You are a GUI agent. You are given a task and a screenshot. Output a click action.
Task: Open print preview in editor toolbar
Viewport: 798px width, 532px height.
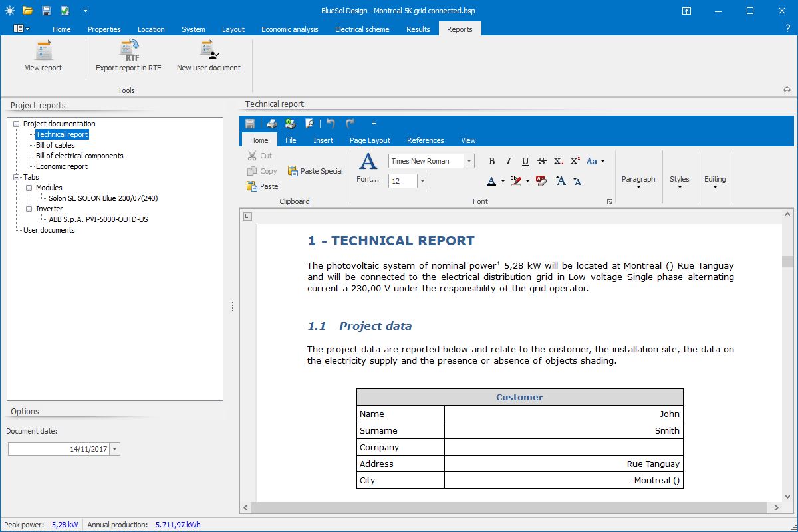(x=309, y=123)
